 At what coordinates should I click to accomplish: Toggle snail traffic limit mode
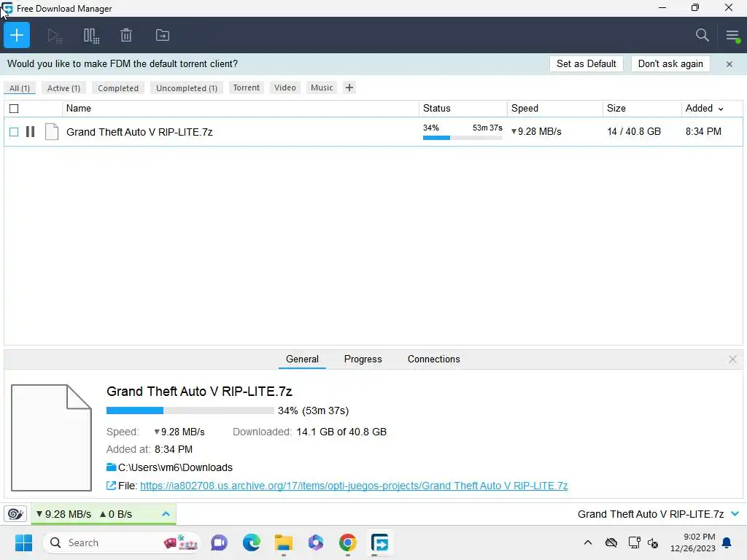pos(15,514)
